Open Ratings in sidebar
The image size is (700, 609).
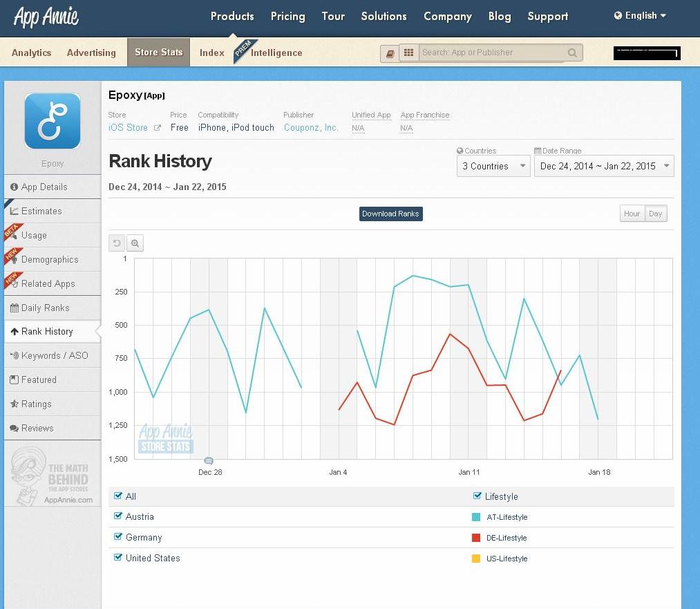click(53, 404)
